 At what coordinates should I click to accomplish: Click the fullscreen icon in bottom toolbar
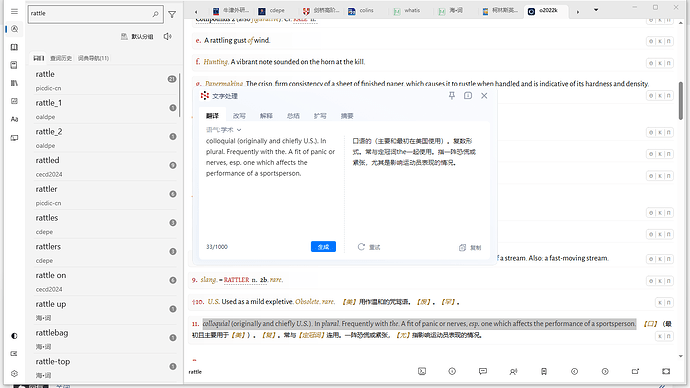tap(666, 371)
